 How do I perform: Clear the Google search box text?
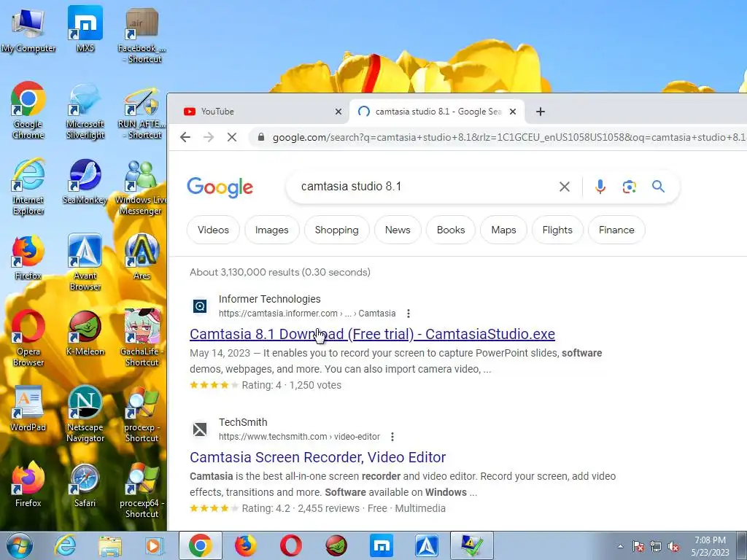[x=565, y=186]
